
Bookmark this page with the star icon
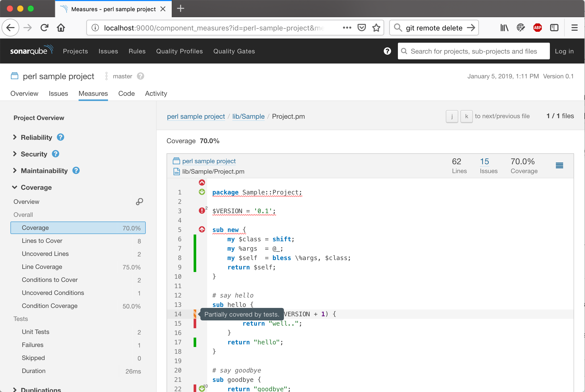click(x=376, y=28)
